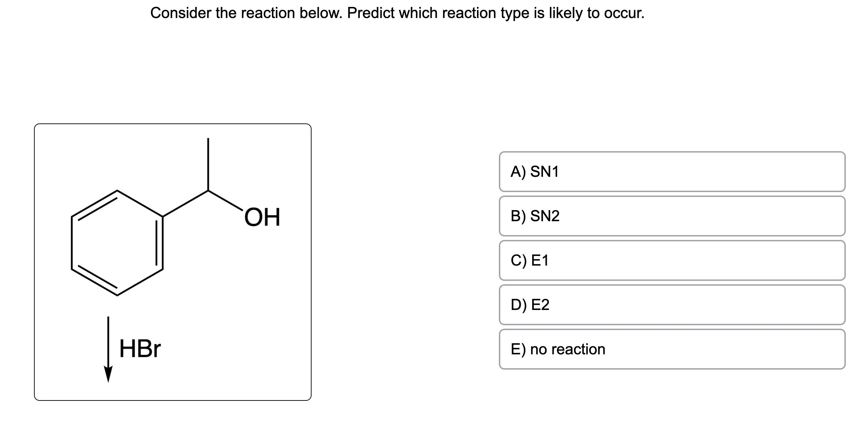Choose answer option B) SN2
The height and width of the screenshot is (423, 868).
[x=672, y=216]
